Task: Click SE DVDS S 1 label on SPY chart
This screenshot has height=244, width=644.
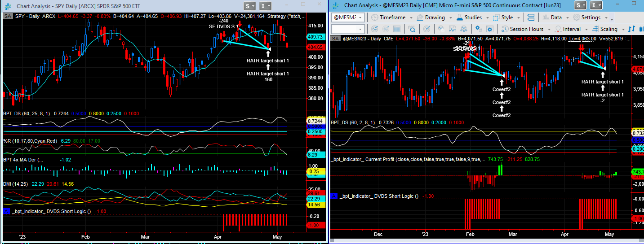Action: tap(223, 26)
